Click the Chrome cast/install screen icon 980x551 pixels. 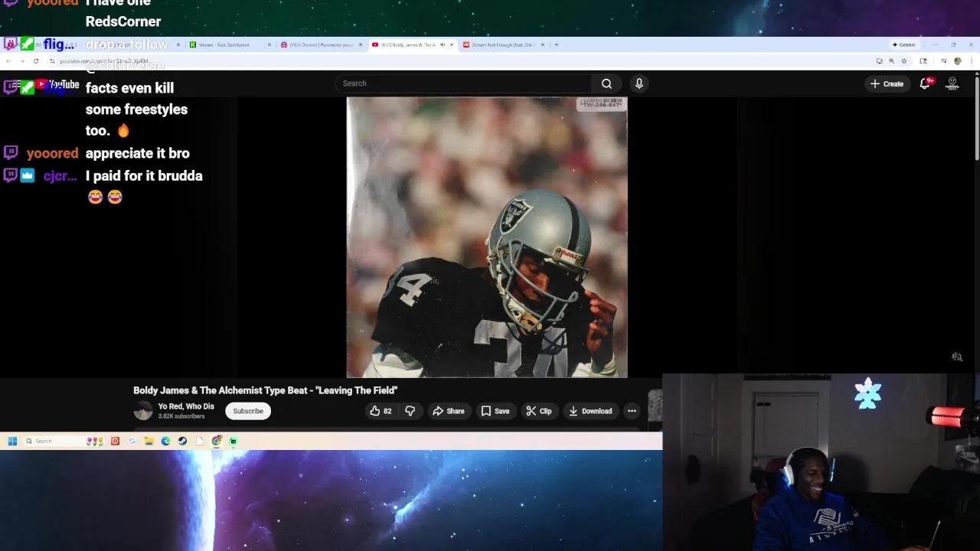tap(879, 61)
